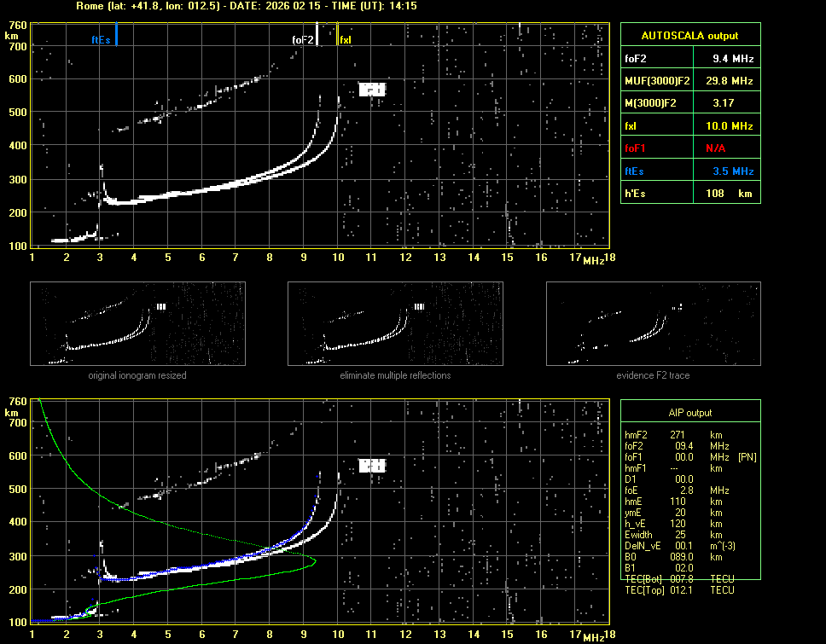Select the fxI 10.0 MHz row

coord(689,126)
